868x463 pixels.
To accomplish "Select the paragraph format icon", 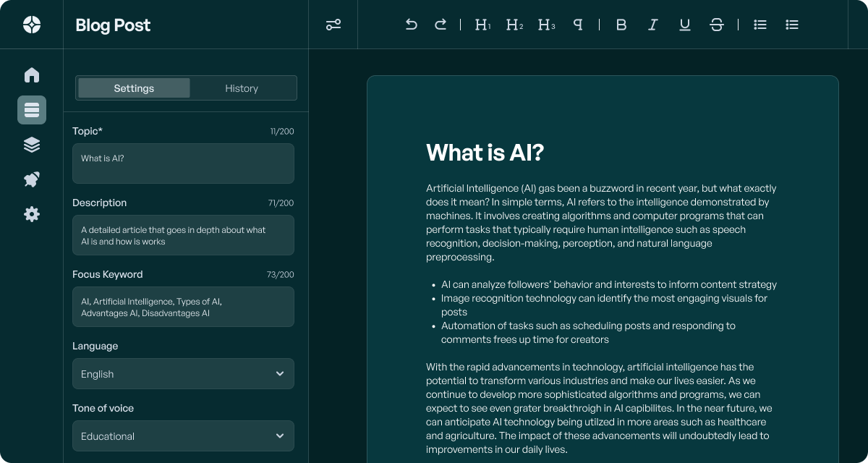I will (x=577, y=25).
